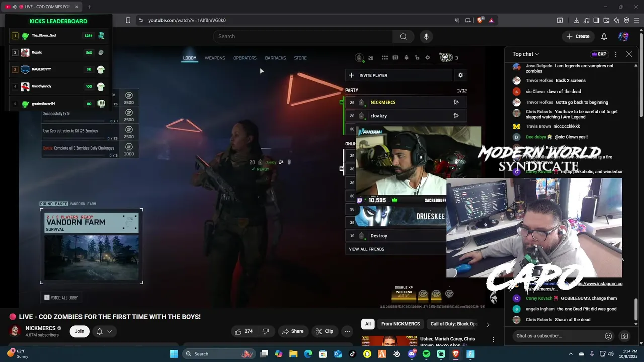
Task: Open YouTube notifications bell
Action: tap(604, 36)
